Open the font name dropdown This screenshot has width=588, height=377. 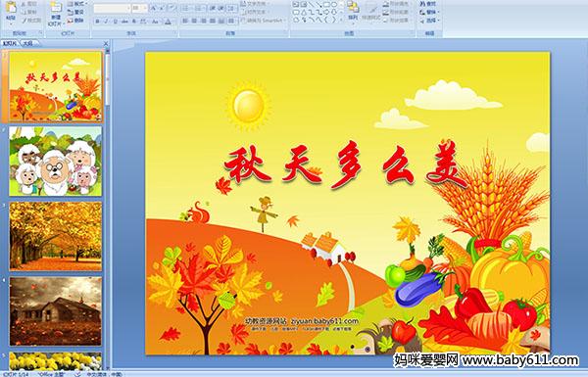click(128, 8)
